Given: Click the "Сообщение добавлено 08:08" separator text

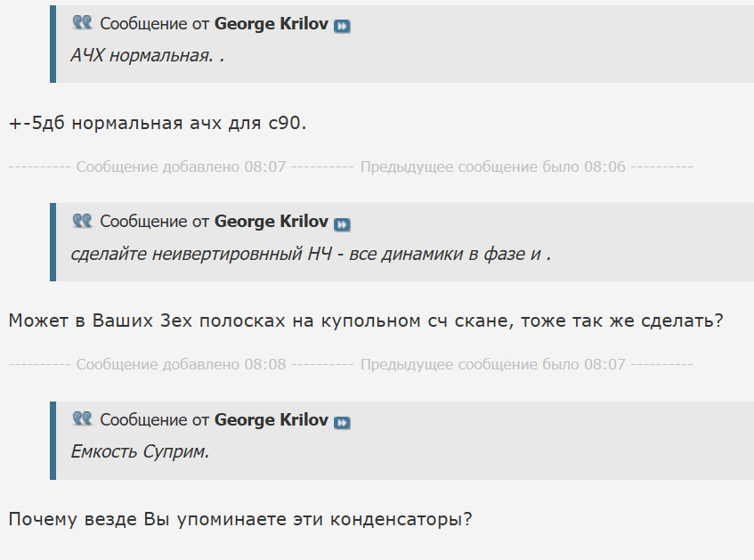Looking at the screenshot, I should pos(181,364).
